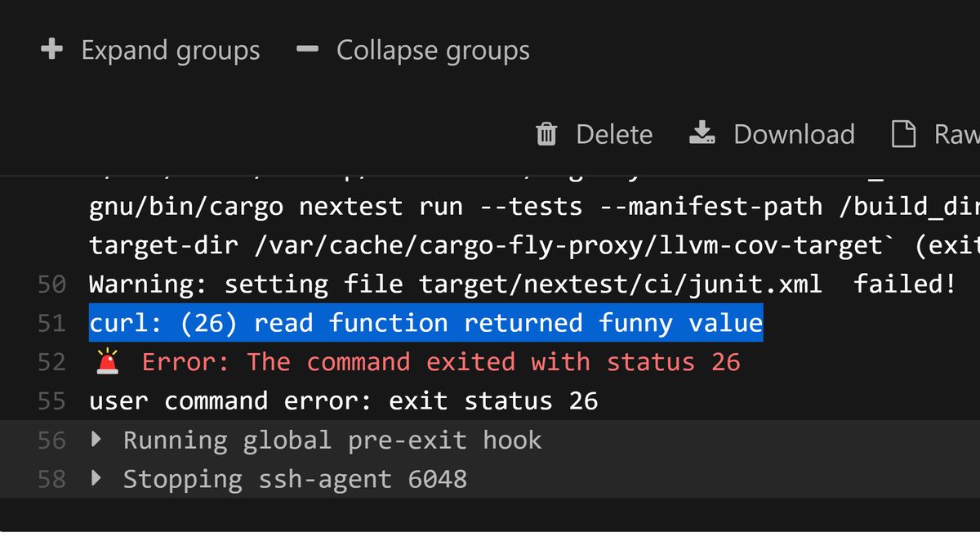
Task: Click the Download text link
Action: (x=794, y=134)
